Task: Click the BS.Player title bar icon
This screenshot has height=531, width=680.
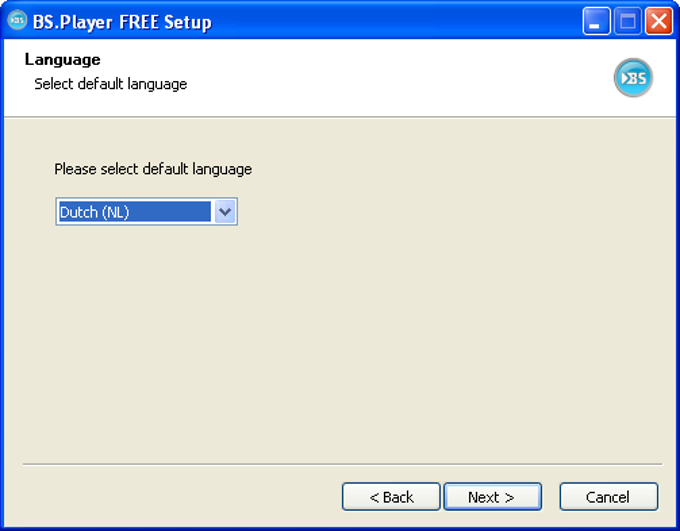Action: tap(17, 20)
